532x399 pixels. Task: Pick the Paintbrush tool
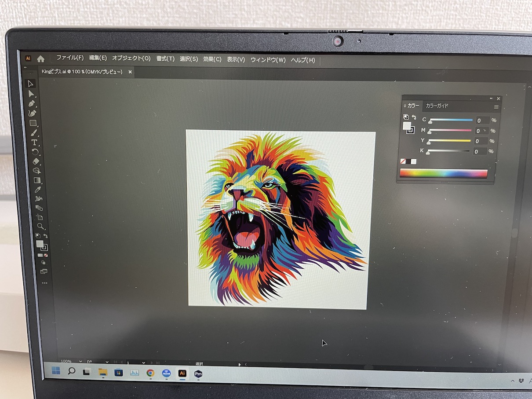click(x=34, y=133)
